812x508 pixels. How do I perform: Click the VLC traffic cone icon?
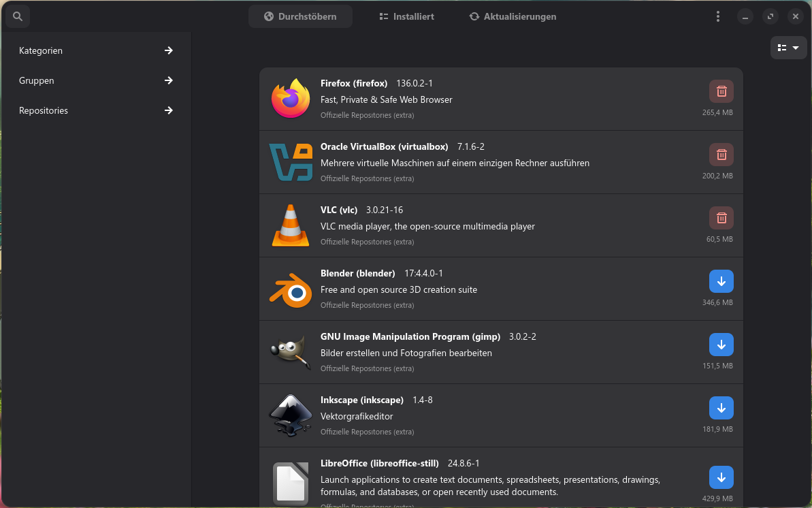pos(291,225)
